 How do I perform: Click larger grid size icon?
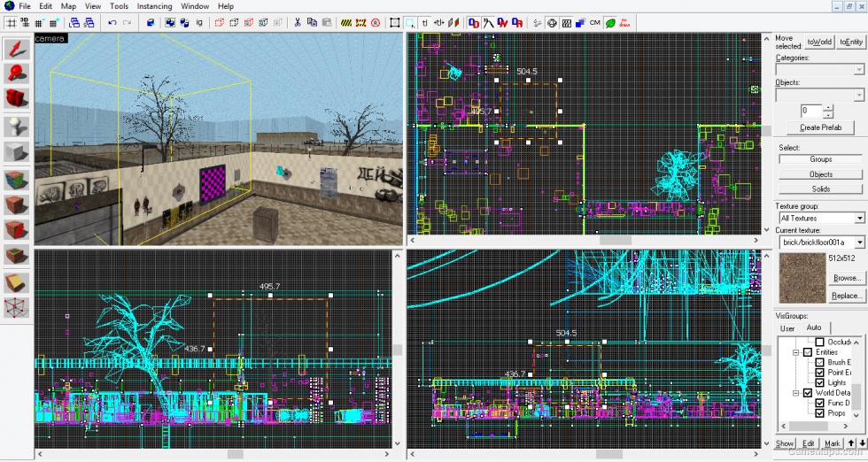(54, 23)
